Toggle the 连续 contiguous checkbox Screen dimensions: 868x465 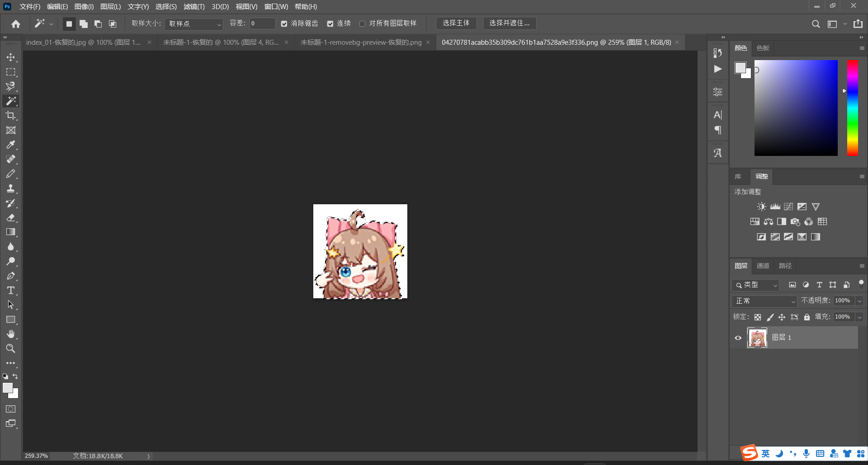coord(330,24)
